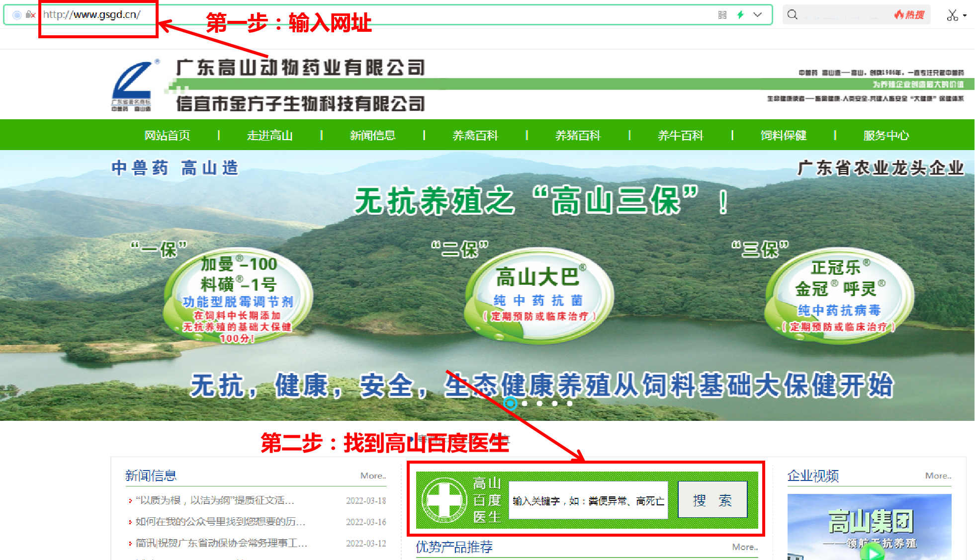Select the last banner carousel dot

click(x=570, y=403)
